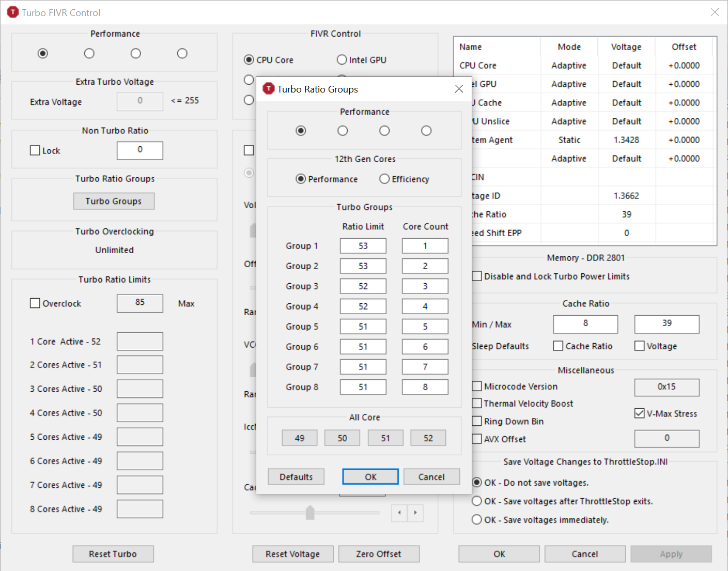The image size is (728, 571).
Task: Click the 8 Cores Active ratio field
Action: pyautogui.click(x=140, y=509)
